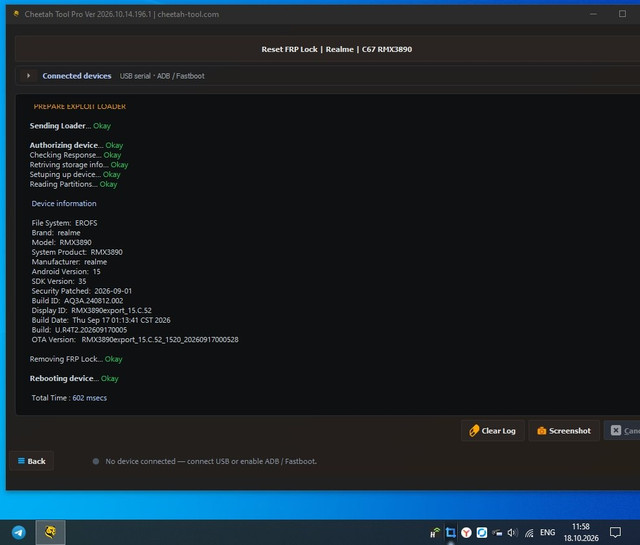Select the Android Version: 15 line
Screen dimensions: 640x545
tap(66, 272)
